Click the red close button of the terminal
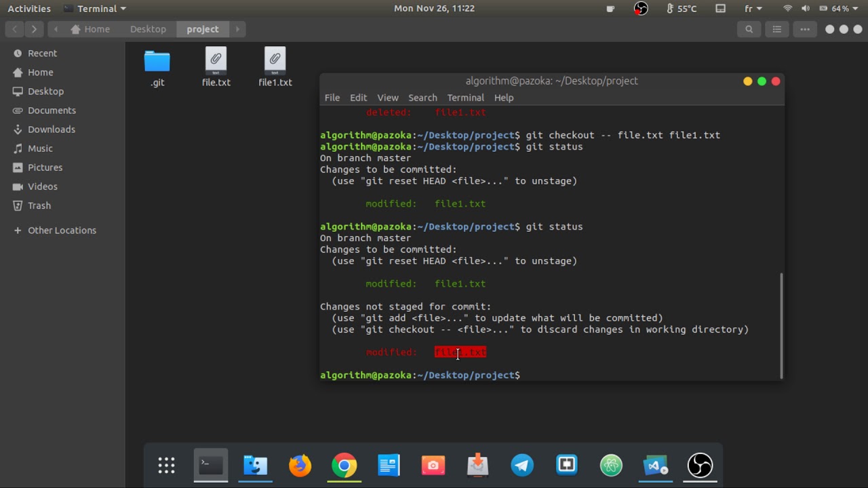 coord(776,81)
